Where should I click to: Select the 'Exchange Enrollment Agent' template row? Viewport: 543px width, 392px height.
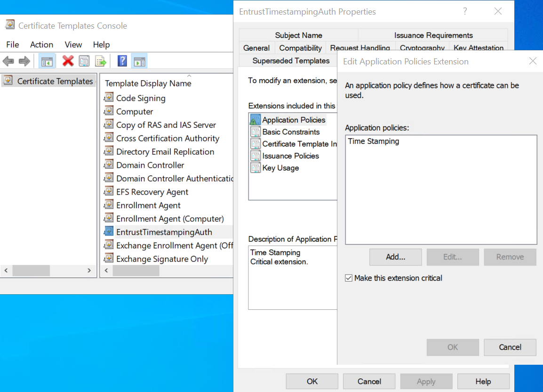(x=168, y=246)
